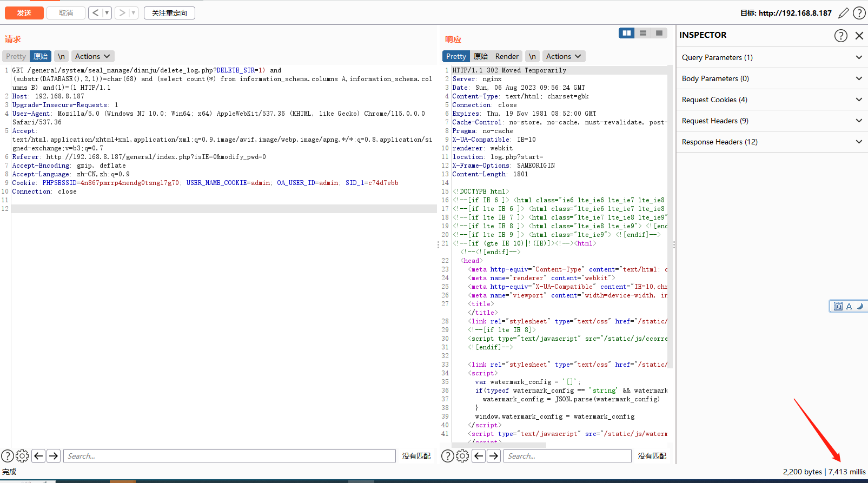
Task: Go to next request search match
Action: click(x=54, y=456)
